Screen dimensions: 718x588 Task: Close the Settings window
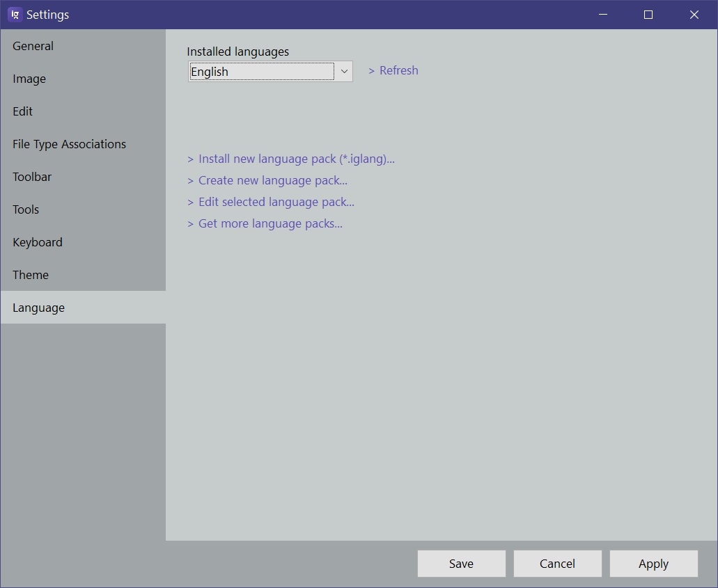tap(694, 15)
